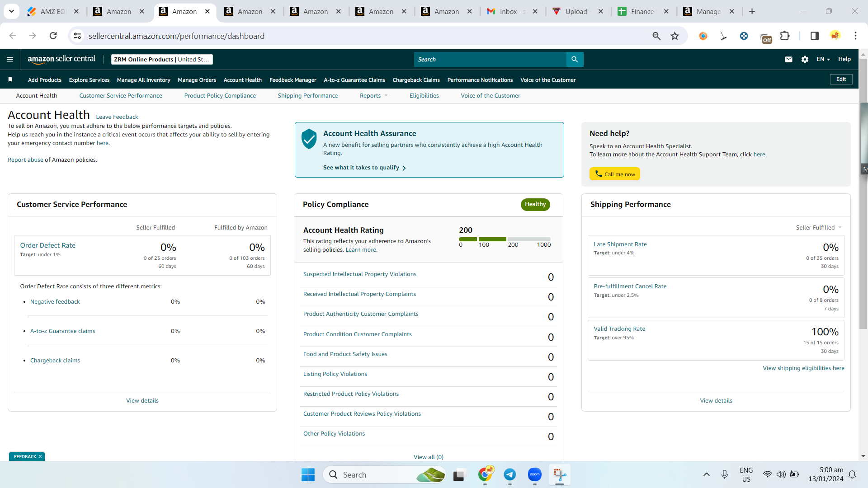Click the Windows taskbar Search box
Image resolution: width=868 pixels, height=488 pixels.
[385, 474]
